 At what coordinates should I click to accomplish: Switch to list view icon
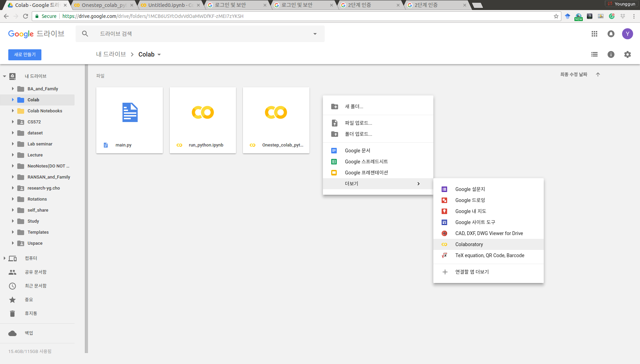[x=594, y=54]
